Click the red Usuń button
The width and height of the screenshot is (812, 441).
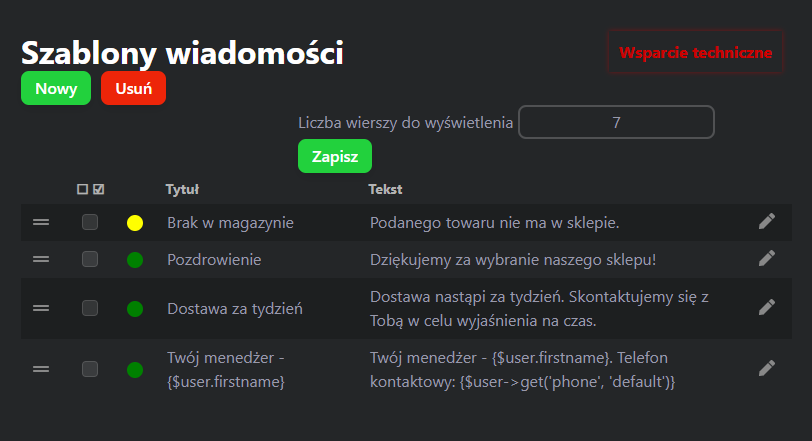[133, 88]
